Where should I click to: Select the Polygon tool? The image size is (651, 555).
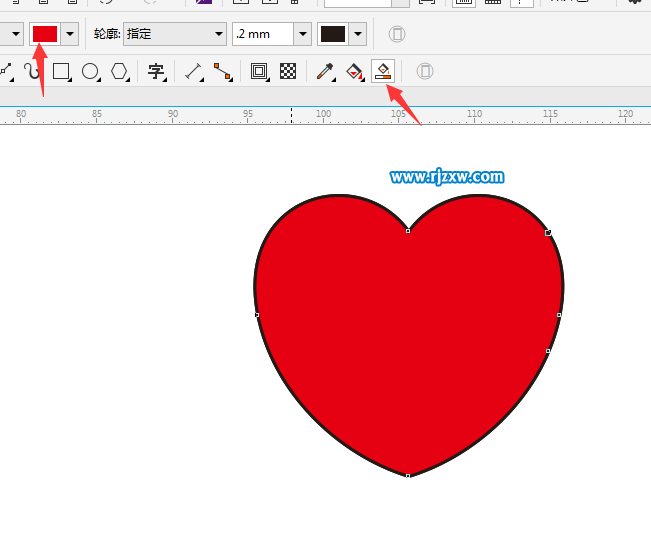[119, 71]
